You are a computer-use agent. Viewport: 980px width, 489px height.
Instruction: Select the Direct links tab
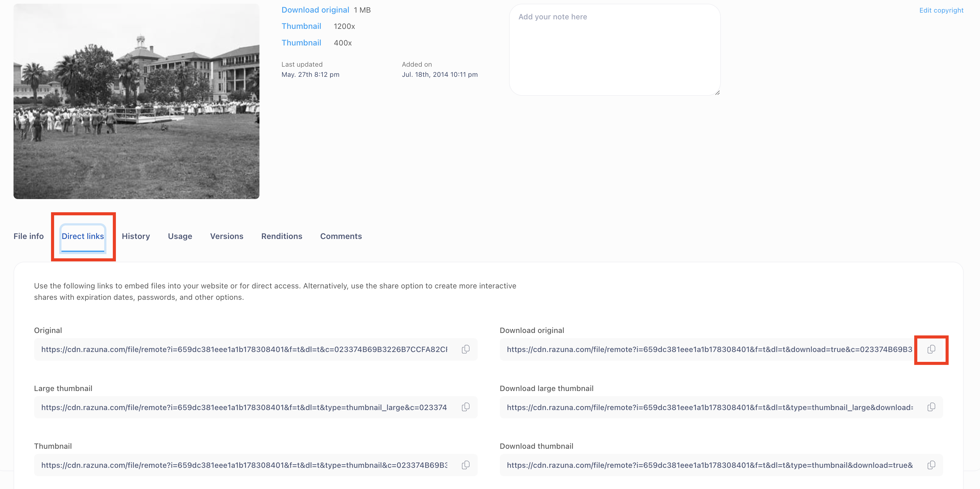click(83, 236)
